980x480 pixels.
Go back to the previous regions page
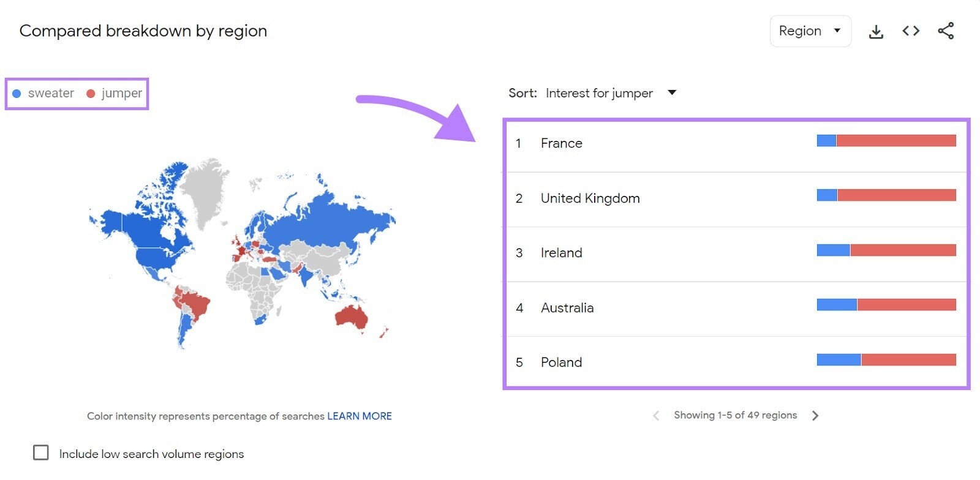655,415
